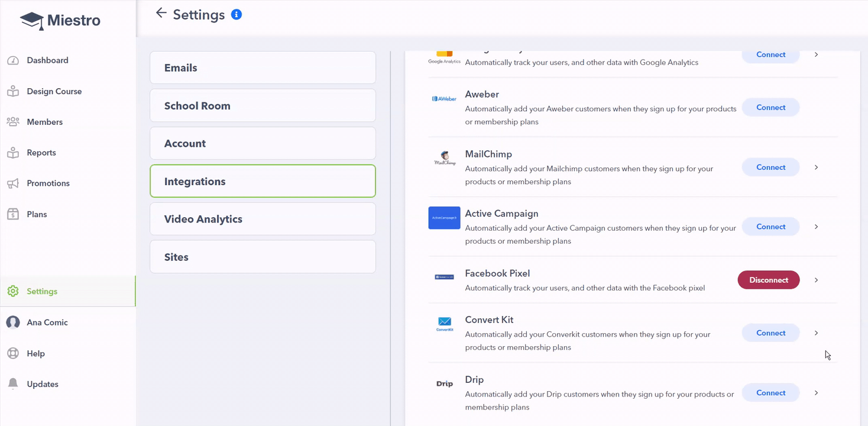The height and width of the screenshot is (426, 868).
Task: Expand the MailChimp row chevron
Action: [x=816, y=167]
